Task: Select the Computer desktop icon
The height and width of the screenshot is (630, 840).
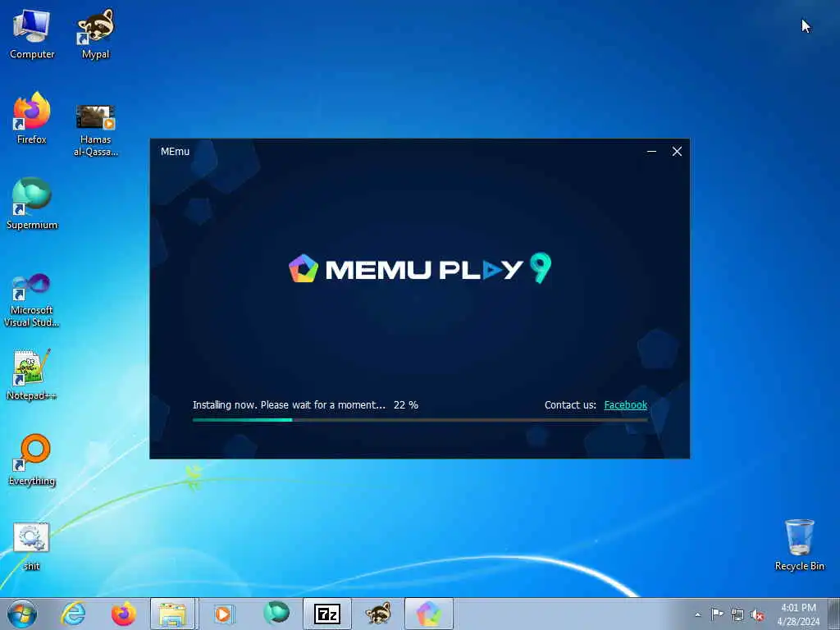Action: [x=32, y=34]
